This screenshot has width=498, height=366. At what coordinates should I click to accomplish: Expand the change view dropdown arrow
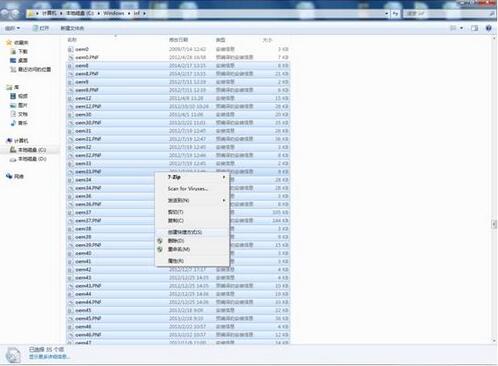pos(462,28)
